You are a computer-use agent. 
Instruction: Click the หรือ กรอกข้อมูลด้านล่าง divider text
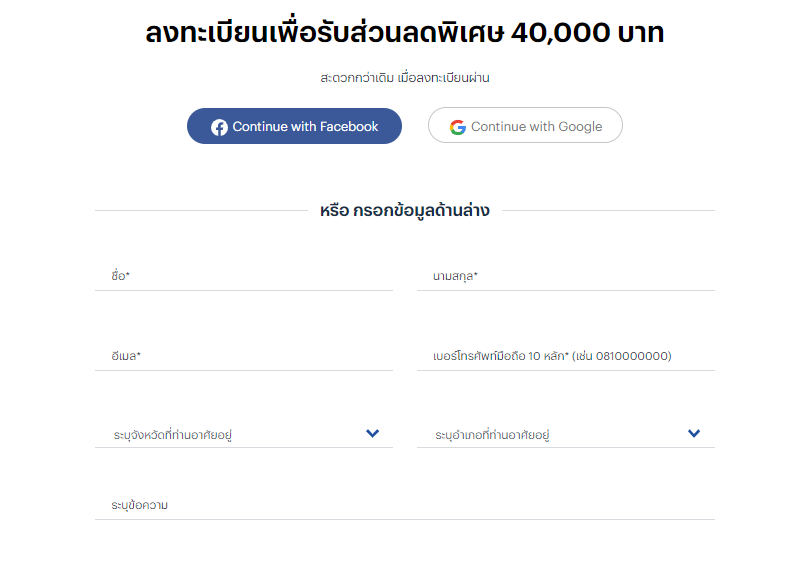click(405, 210)
